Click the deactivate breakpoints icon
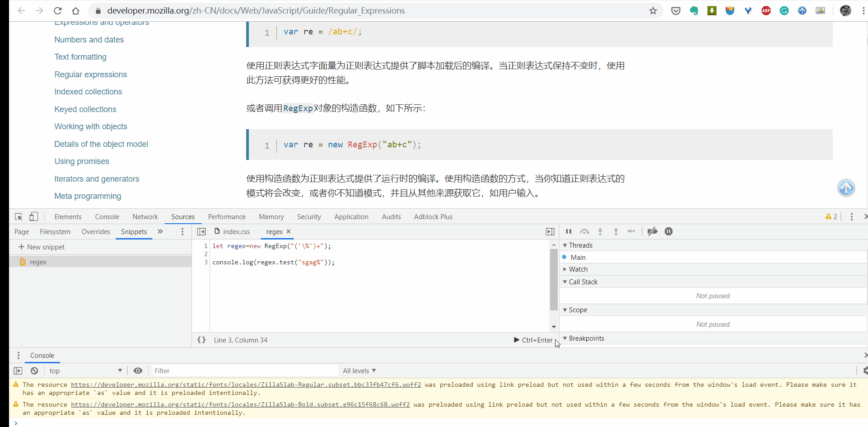The width and height of the screenshot is (868, 427). pos(652,231)
